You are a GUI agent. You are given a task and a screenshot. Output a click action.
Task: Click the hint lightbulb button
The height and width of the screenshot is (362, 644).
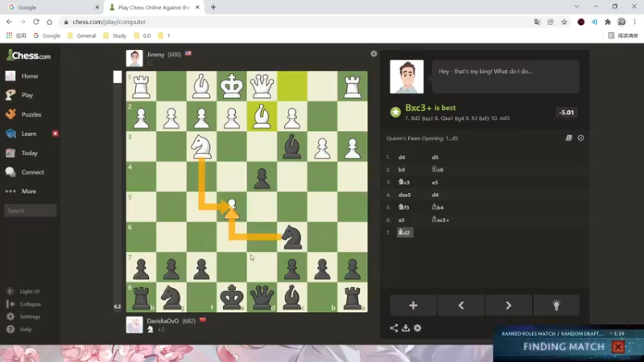pyautogui.click(x=556, y=306)
